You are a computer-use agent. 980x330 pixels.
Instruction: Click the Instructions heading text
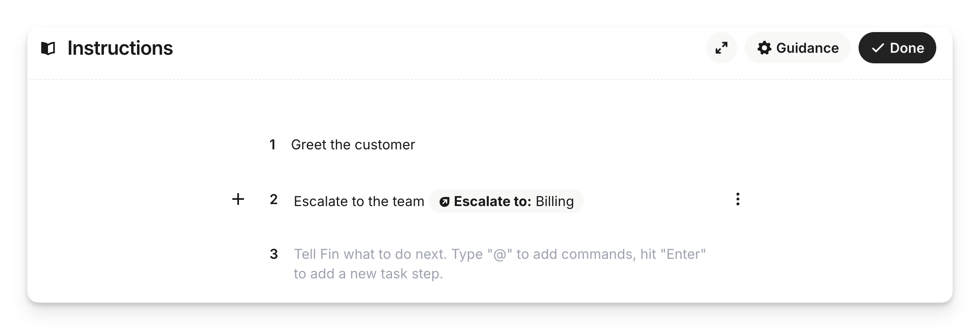click(x=120, y=48)
